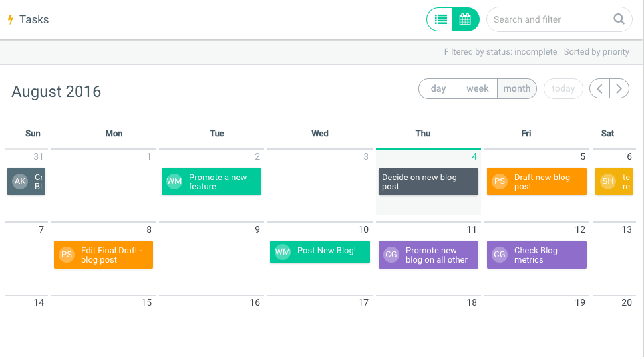Open the status: incomplete filter
Screen dimensions: 644x357
click(x=522, y=52)
